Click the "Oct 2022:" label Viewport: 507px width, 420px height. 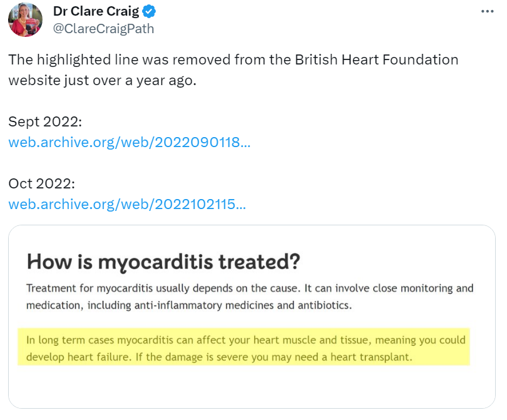[x=41, y=183]
